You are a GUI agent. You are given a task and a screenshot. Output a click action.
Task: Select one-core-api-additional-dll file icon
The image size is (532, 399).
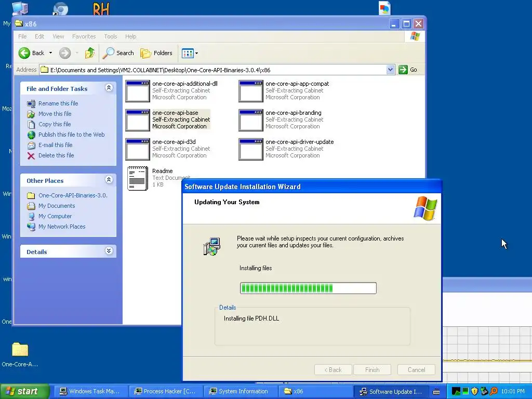(137, 91)
